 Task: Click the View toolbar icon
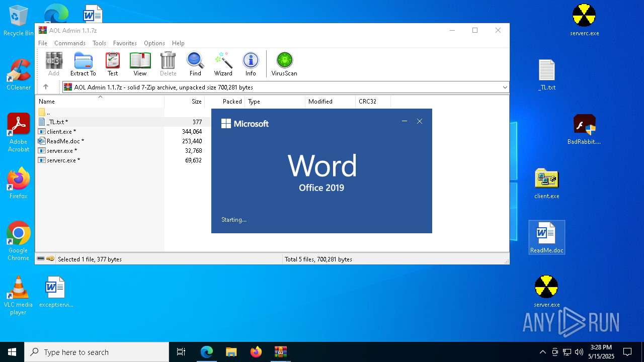click(140, 64)
